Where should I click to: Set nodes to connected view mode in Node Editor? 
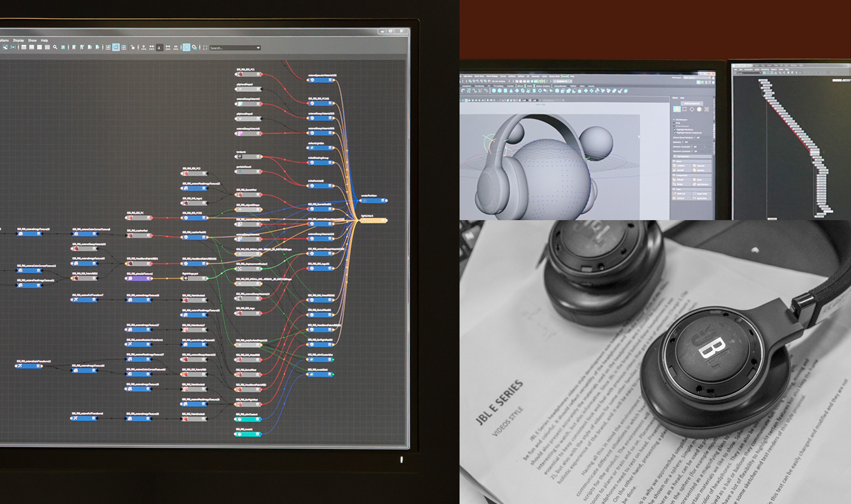(32, 47)
